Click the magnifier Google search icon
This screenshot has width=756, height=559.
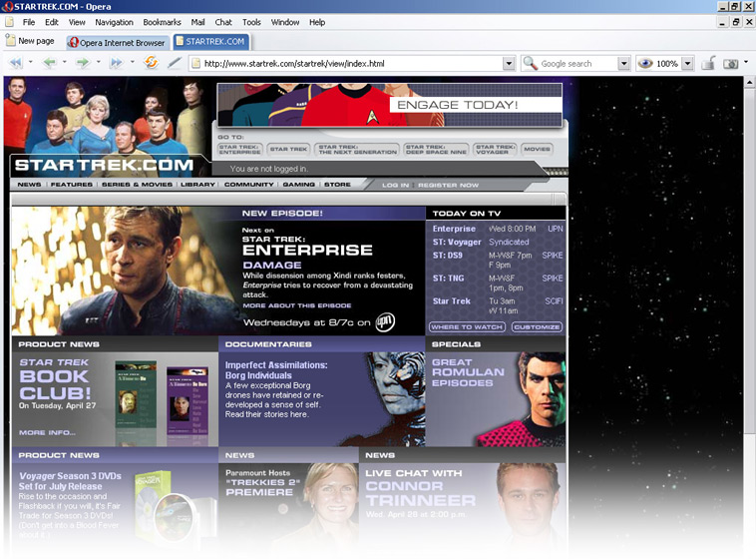point(531,63)
